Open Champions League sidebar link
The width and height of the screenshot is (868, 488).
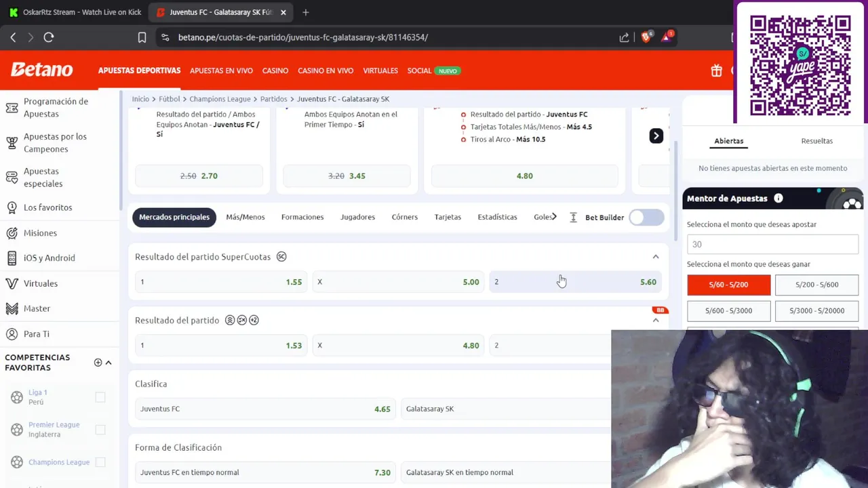59,462
